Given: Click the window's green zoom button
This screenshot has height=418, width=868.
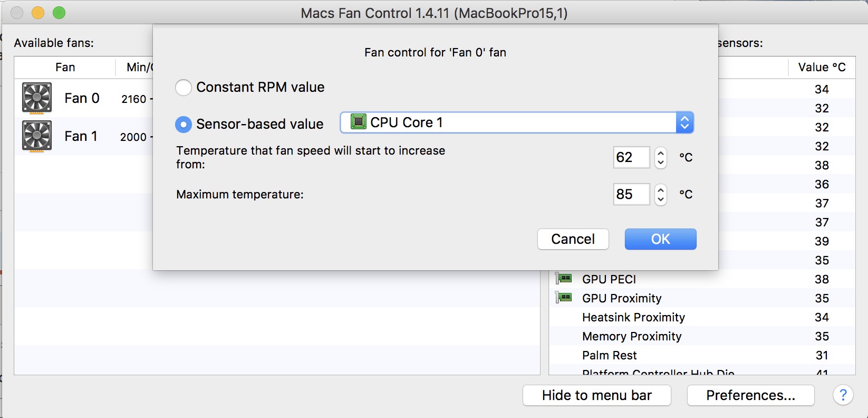Looking at the screenshot, I should click(x=59, y=13).
